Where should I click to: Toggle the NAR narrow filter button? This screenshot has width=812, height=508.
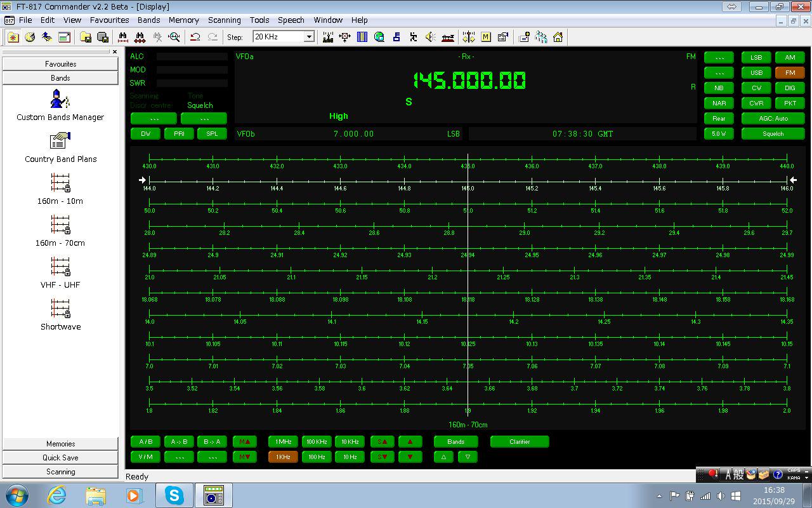(x=719, y=104)
